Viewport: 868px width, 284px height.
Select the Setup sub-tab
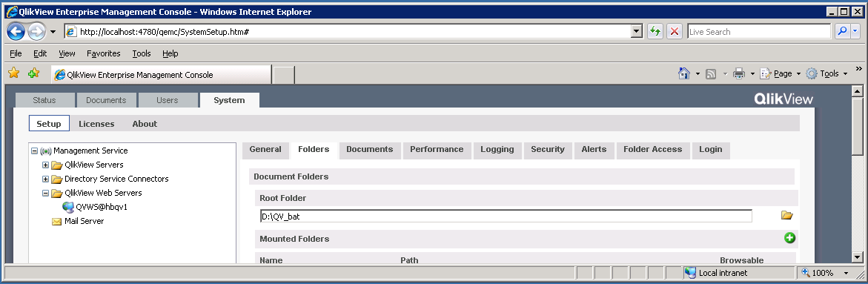click(x=49, y=123)
